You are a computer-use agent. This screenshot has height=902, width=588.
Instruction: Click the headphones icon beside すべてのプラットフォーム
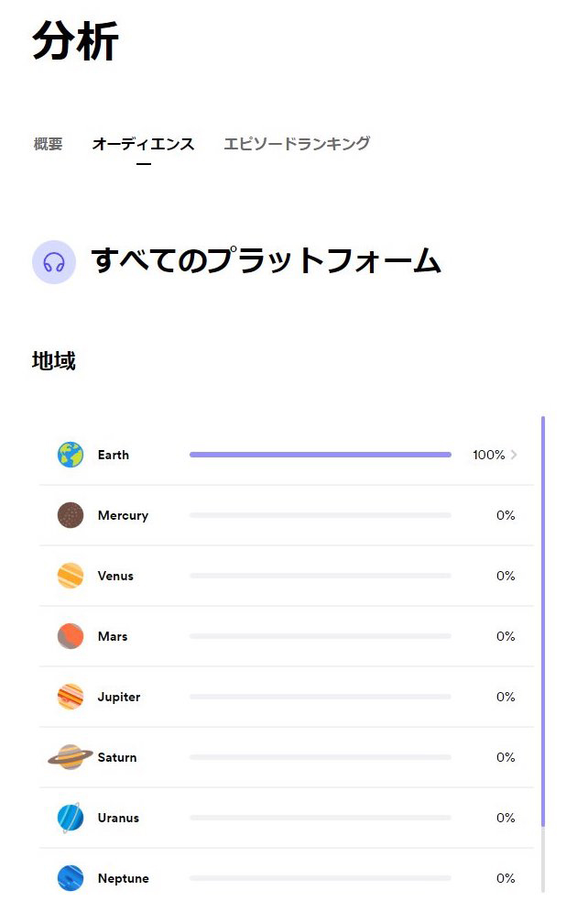53,262
